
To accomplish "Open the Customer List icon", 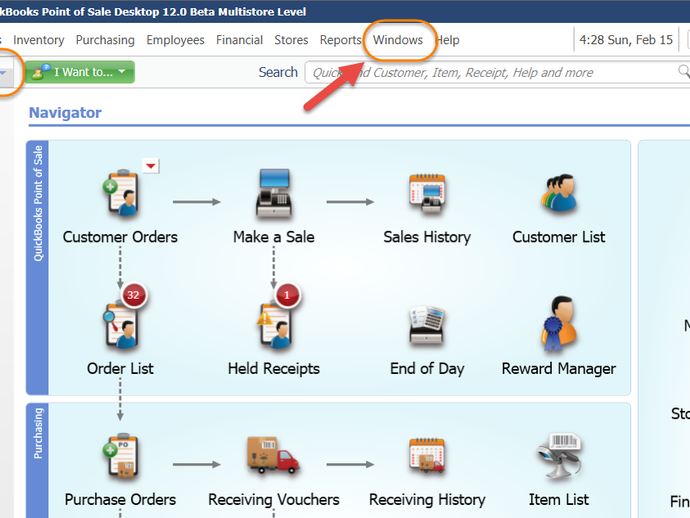I will pyautogui.click(x=558, y=193).
